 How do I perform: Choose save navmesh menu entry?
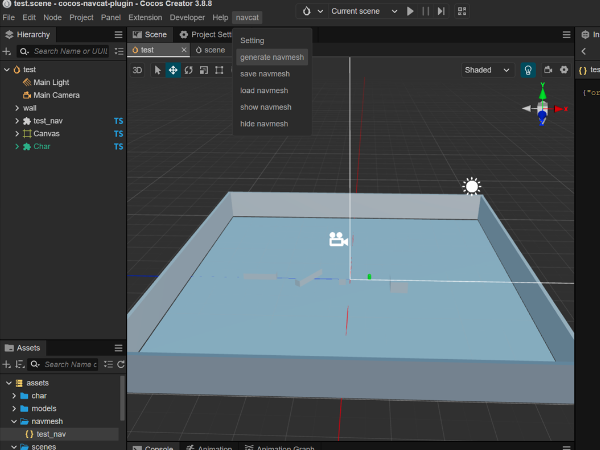[265, 74]
